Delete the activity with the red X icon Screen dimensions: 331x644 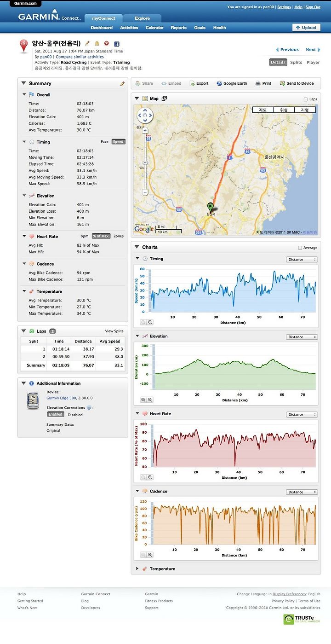click(x=107, y=43)
